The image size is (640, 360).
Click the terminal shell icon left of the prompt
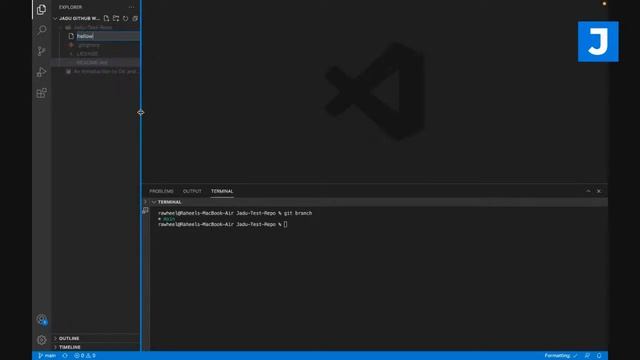tap(145, 211)
